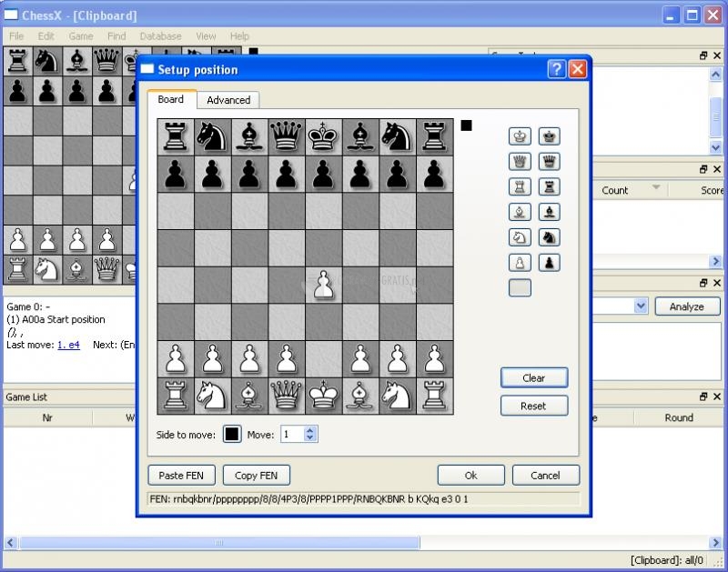Screen dimensions: 728x572
Task: Click the black knight on b8
Action: pos(213,136)
